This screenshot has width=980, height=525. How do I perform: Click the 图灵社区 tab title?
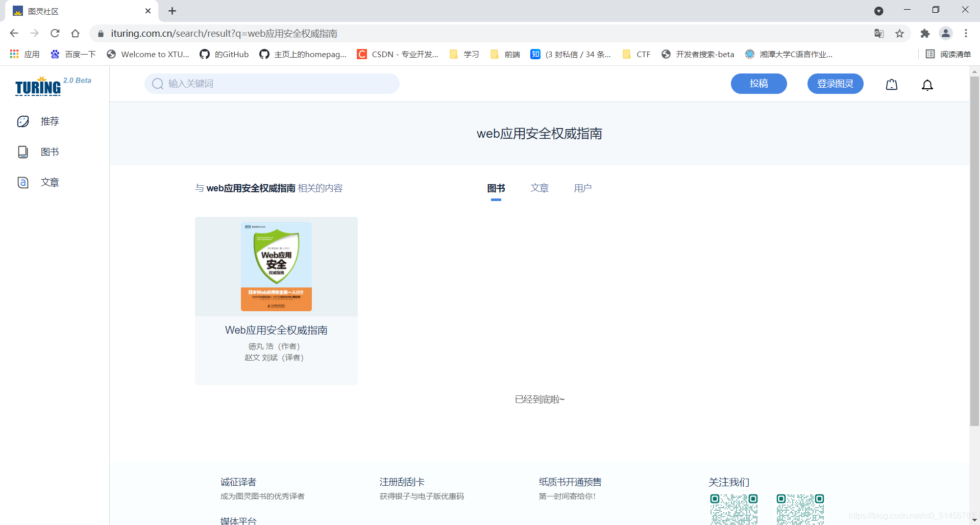(43, 11)
